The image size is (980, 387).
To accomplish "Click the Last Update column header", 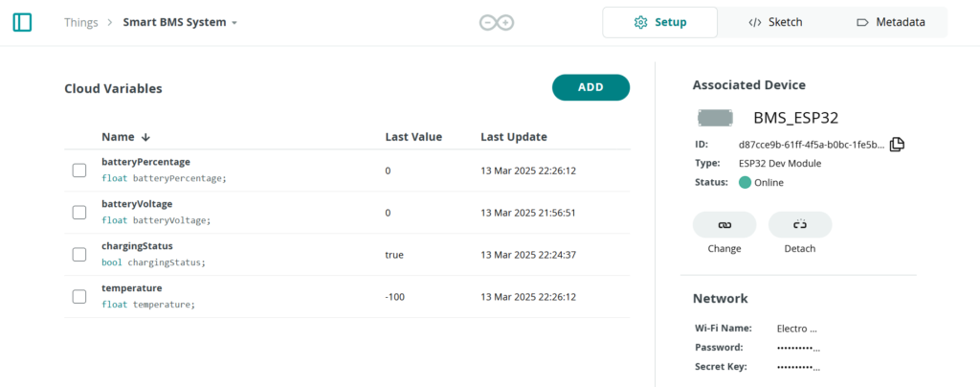I will click(x=514, y=137).
